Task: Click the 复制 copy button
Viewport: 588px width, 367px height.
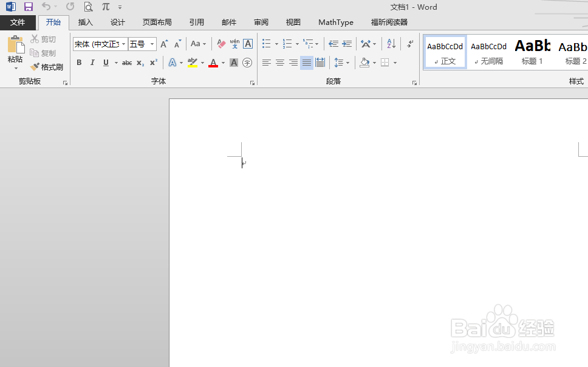Action: [x=43, y=53]
